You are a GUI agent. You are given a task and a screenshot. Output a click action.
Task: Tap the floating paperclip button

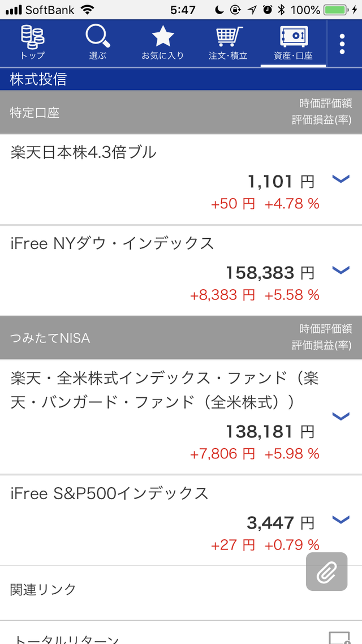tap(327, 572)
